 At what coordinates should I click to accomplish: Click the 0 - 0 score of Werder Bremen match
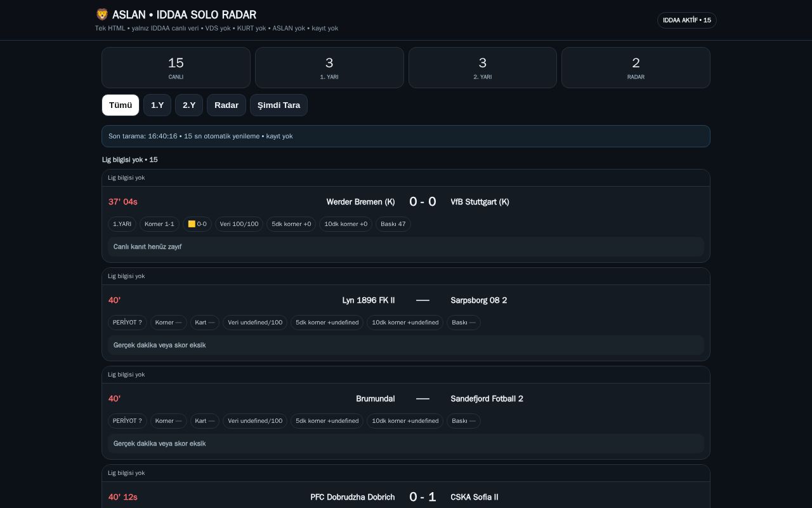coord(422,202)
